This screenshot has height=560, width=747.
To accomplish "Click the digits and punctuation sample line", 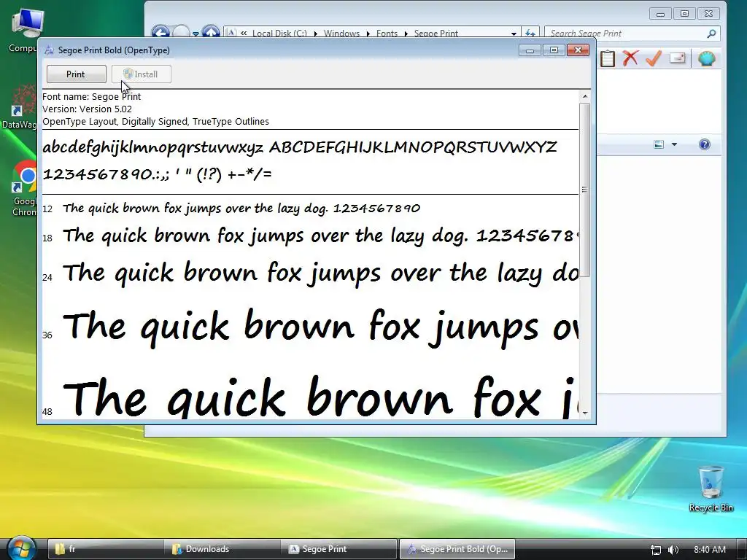I will click(158, 174).
